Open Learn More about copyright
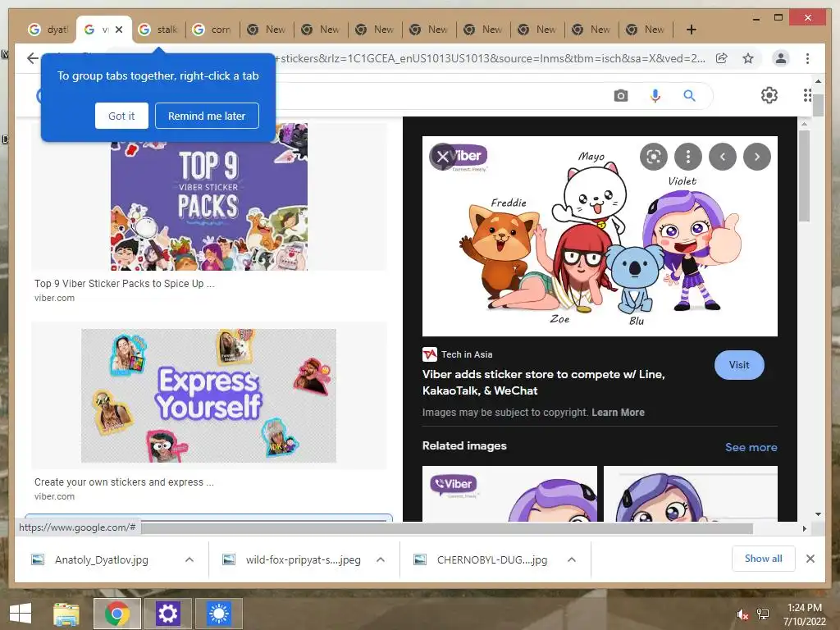This screenshot has height=630, width=840. [x=618, y=413]
